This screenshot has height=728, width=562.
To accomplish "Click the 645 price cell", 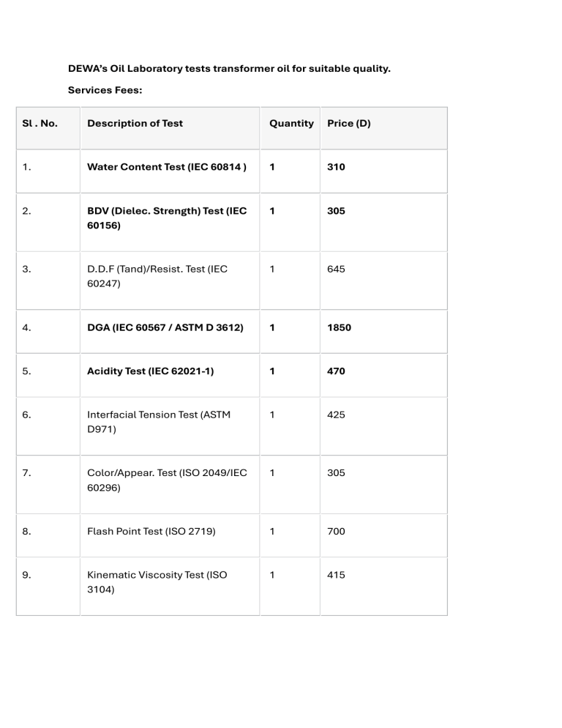I will click(336, 270).
